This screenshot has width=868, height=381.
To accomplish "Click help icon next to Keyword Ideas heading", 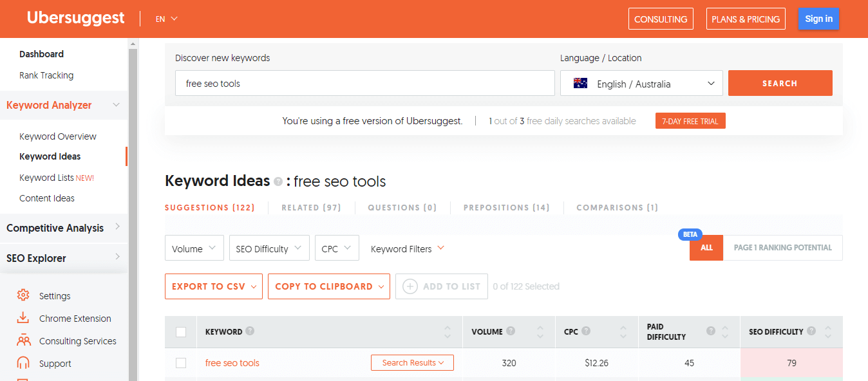I will 278,182.
